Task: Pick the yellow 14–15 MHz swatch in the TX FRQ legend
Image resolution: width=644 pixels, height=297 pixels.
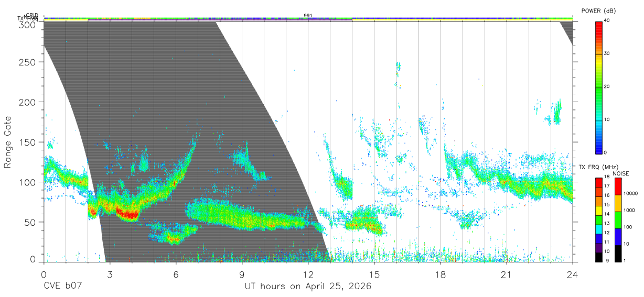Action: pos(599,210)
